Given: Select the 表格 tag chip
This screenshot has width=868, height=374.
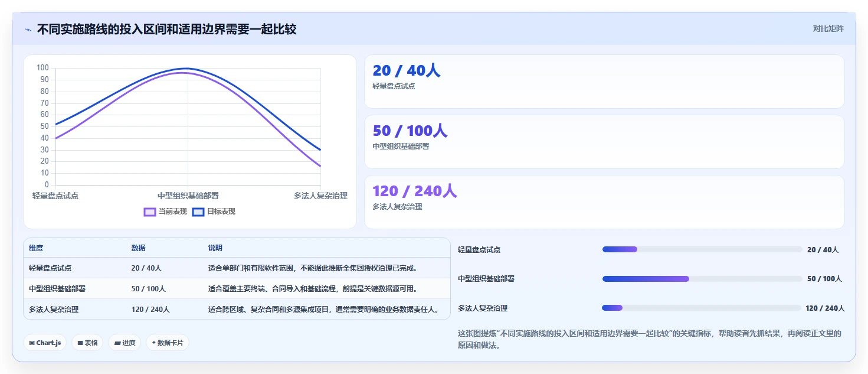Looking at the screenshot, I should [87, 343].
